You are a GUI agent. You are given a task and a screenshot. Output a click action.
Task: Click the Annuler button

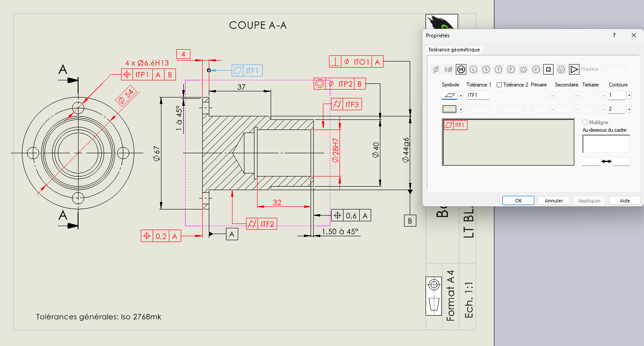click(554, 201)
